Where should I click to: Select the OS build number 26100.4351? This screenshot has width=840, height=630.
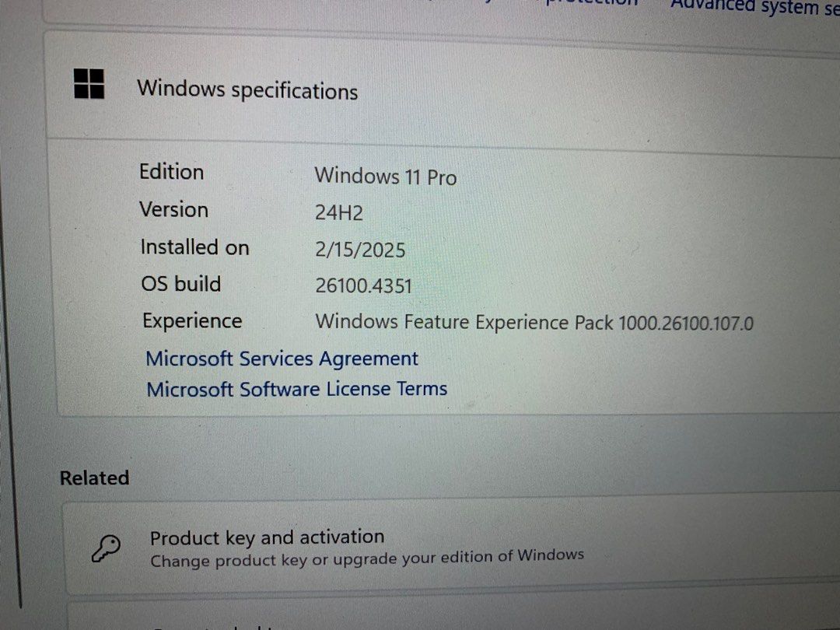pyautogui.click(x=363, y=285)
